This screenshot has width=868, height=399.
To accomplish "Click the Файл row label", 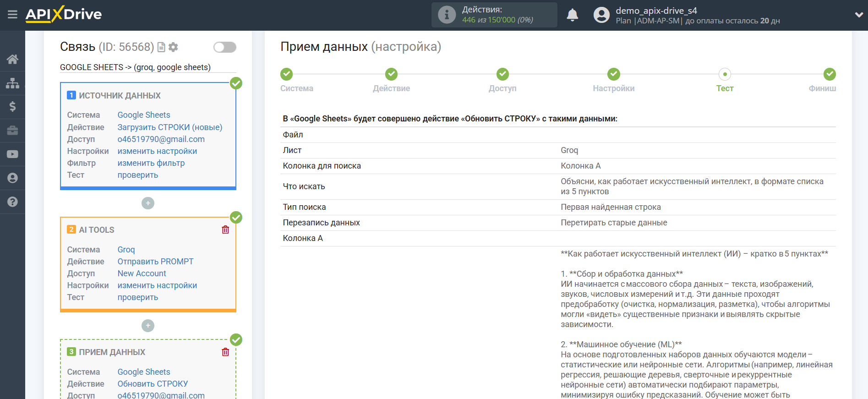I will coord(293,135).
